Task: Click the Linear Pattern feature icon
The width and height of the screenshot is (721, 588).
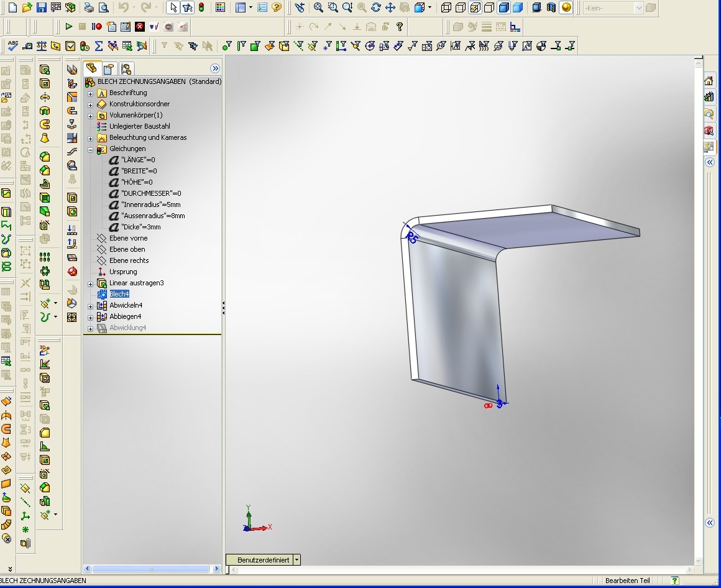Action: pos(45,257)
